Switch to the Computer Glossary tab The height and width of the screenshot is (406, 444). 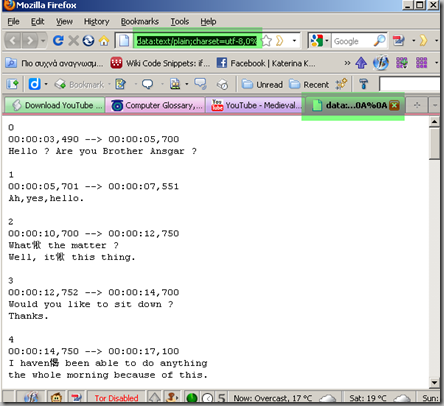pyautogui.click(x=156, y=105)
